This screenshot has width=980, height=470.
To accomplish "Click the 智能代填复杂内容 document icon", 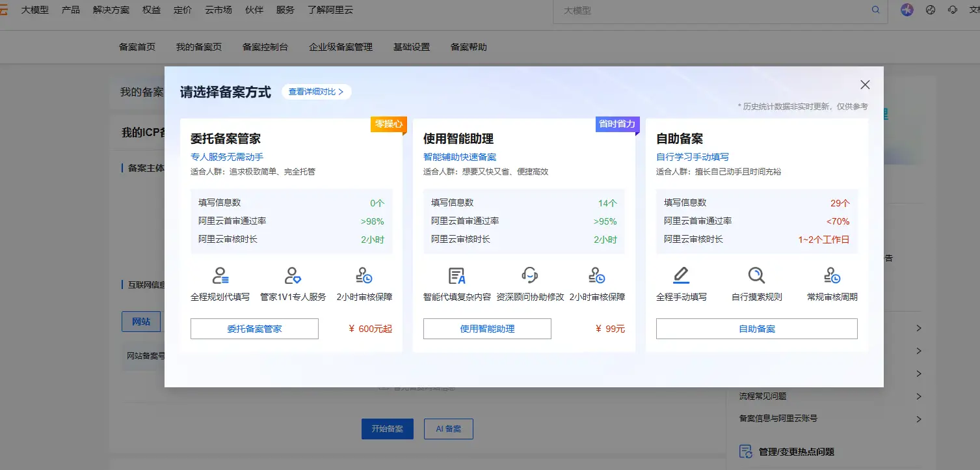I will tap(457, 275).
